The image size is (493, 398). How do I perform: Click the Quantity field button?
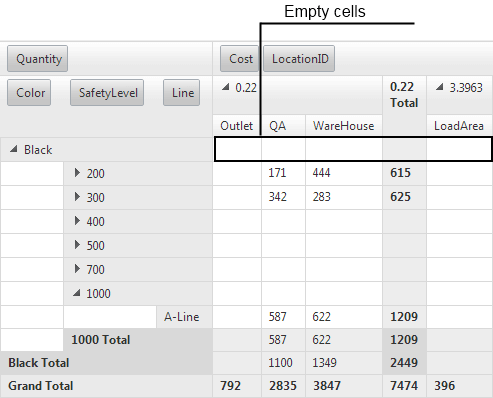pyautogui.click(x=37, y=59)
